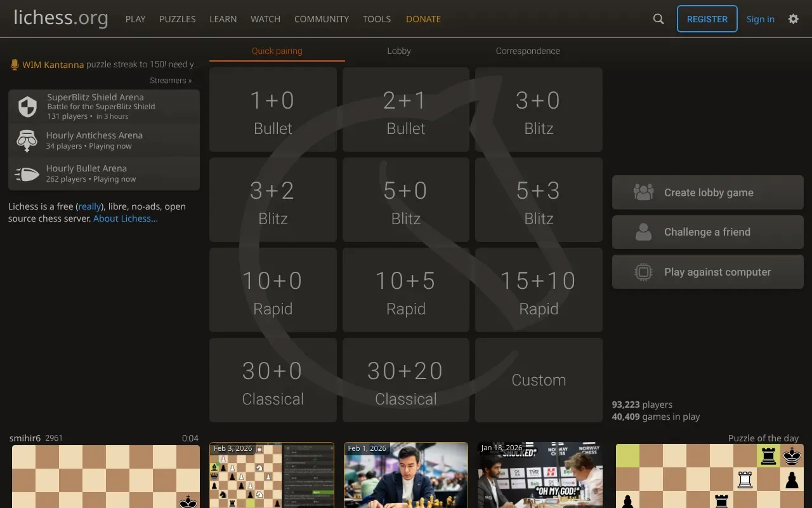Open the PUZZLES menu
812x508 pixels.
(177, 19)
